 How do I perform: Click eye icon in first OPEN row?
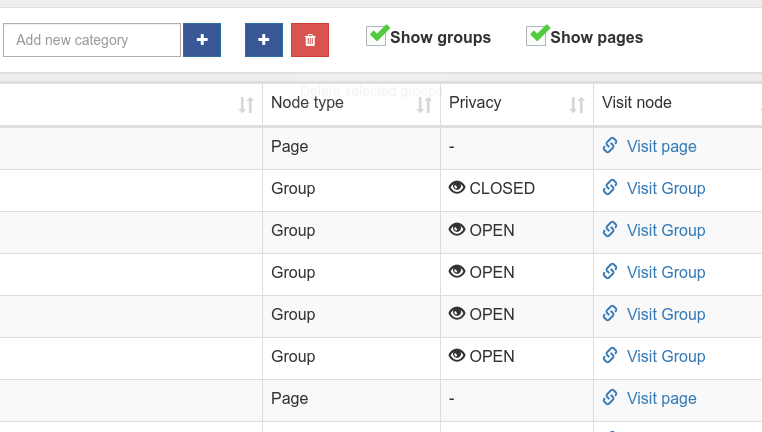click(457, 230)
